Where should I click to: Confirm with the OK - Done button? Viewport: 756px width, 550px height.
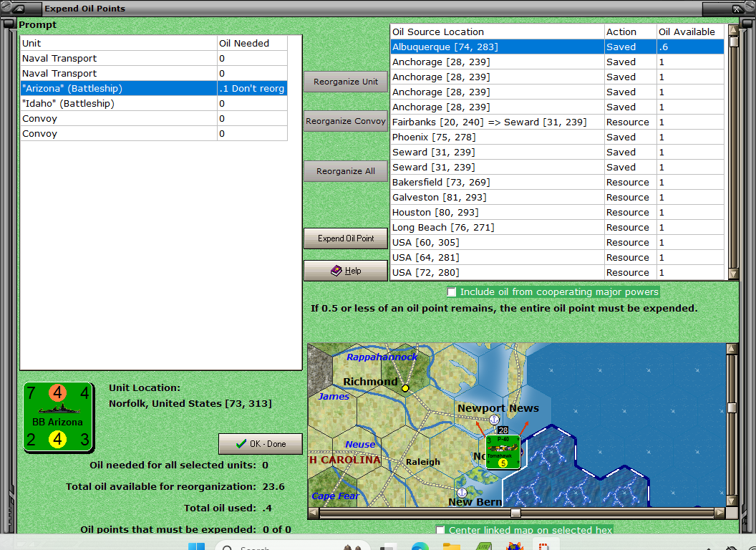[261, 444]
